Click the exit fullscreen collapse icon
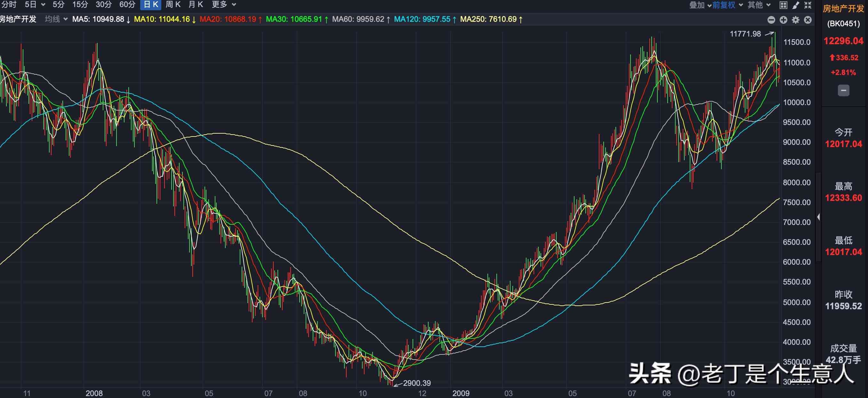Viewport: 868px width, 398px height. (x=808, y=5)
